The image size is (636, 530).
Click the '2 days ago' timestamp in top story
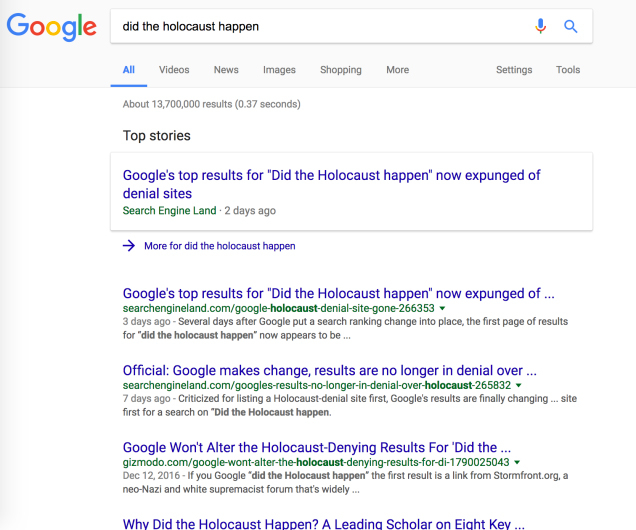pyautogui.click(x=250, y=210)
